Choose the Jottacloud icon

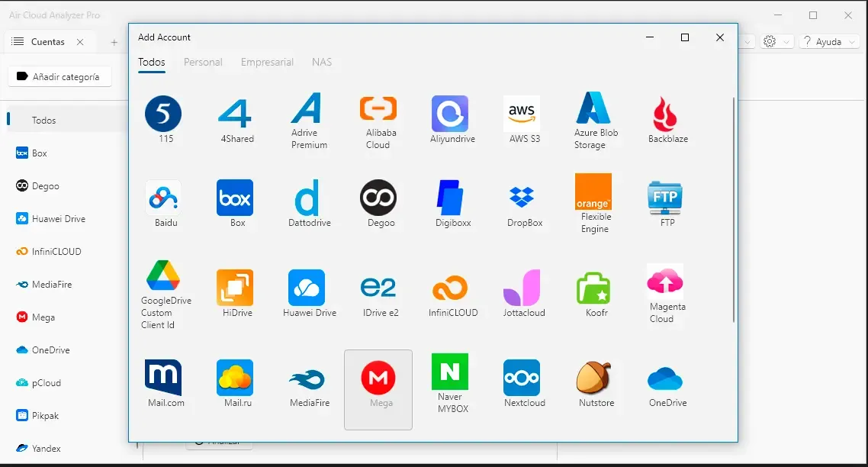[x=522, y=288]
